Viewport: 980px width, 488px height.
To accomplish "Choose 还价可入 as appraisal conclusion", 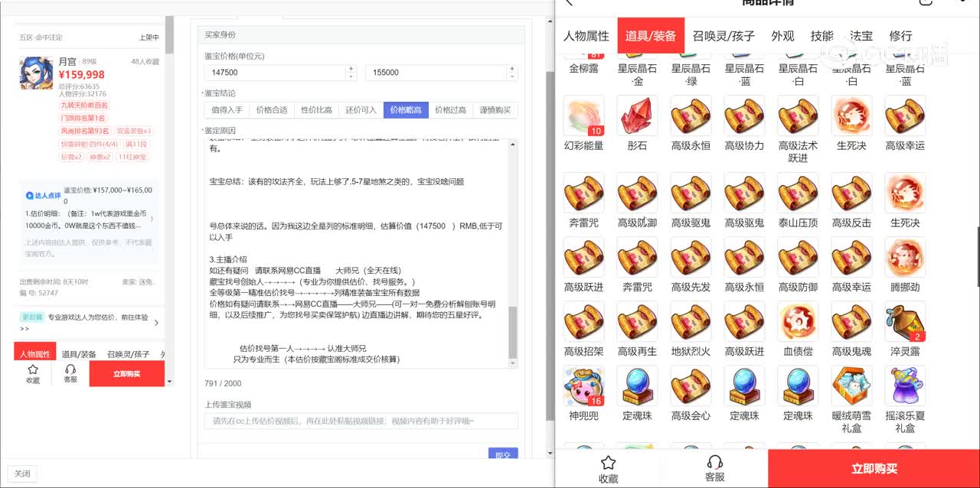I will tap(361, 110).
